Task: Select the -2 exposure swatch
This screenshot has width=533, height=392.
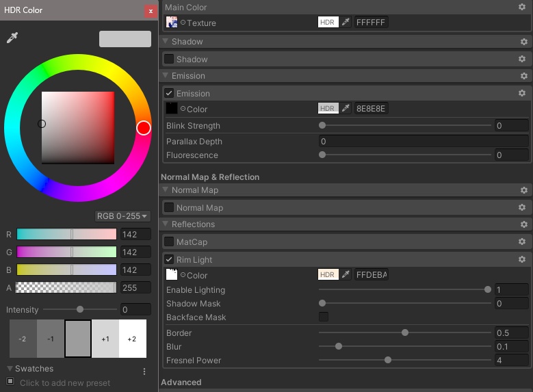Action: (23, 339)
